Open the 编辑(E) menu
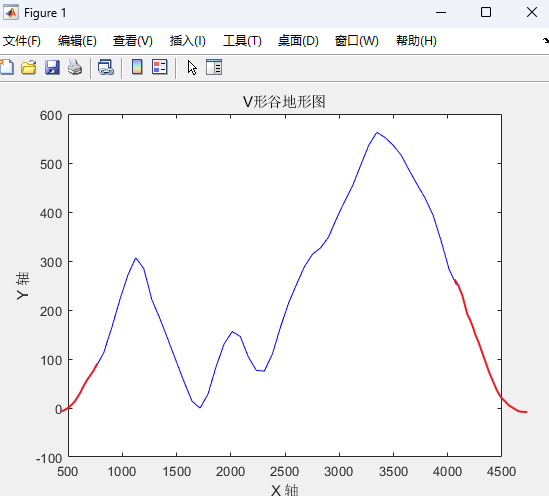This screenshot has width=549, height=496. tap(77, 41)
